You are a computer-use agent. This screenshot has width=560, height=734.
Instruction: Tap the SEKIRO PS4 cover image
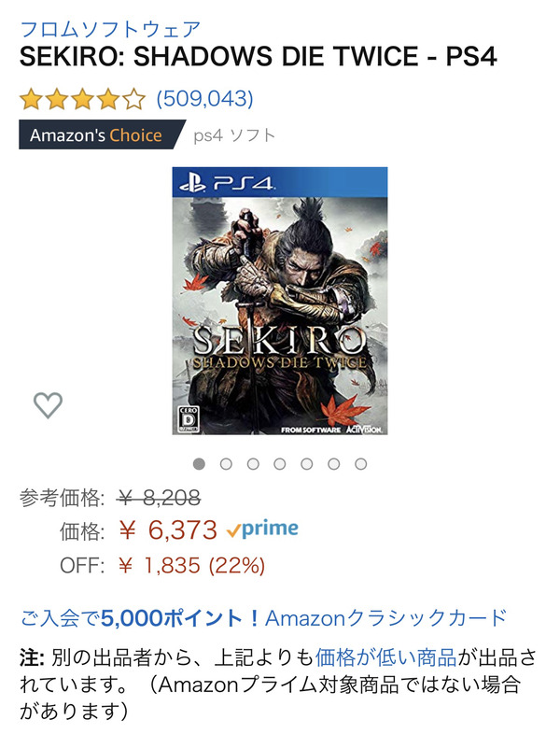(280, 300)
